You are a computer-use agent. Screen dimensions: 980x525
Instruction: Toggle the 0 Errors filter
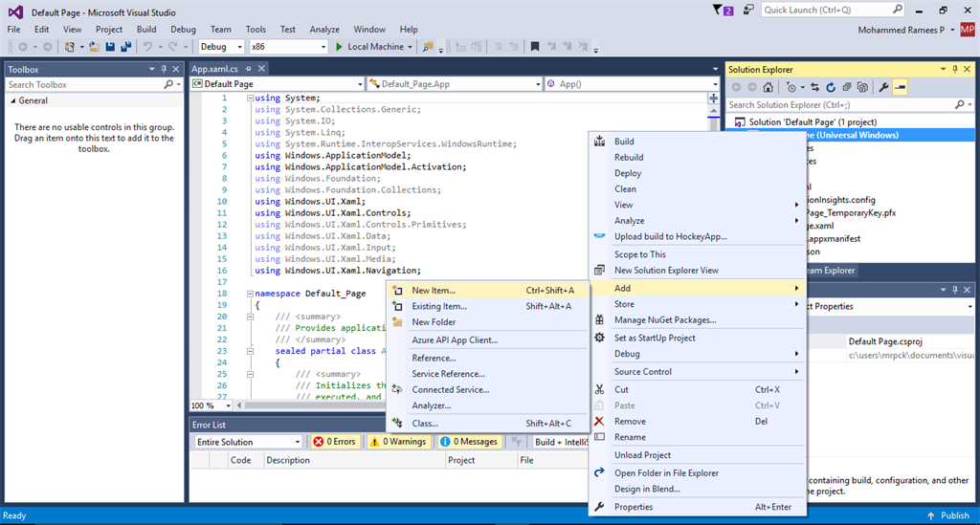point(334,442)
